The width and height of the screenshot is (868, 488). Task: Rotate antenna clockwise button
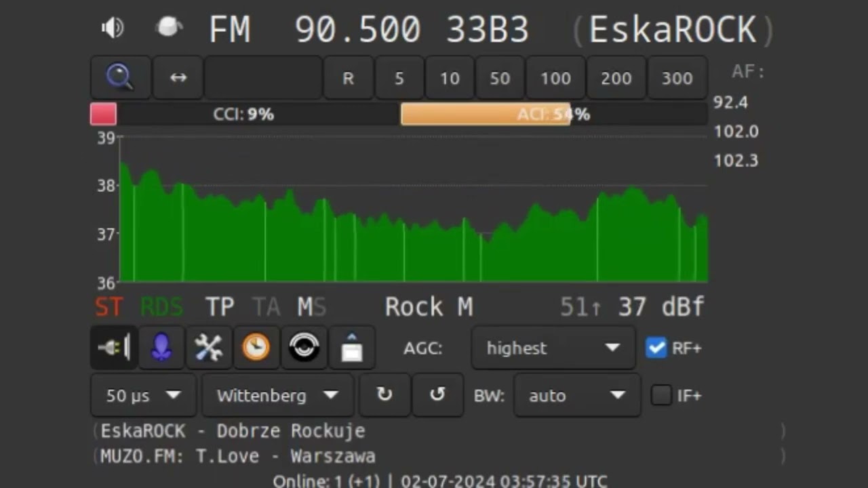click(x=384, y=394)
